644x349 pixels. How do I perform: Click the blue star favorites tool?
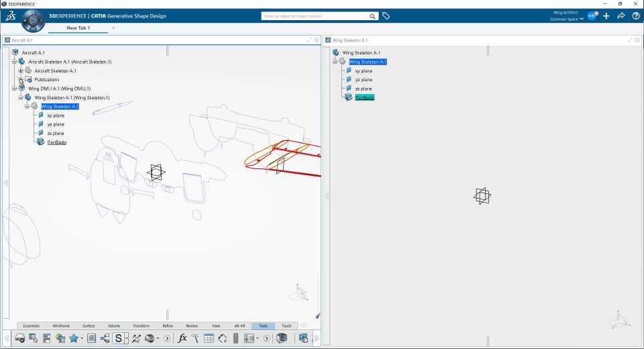[x=74, y=338]
